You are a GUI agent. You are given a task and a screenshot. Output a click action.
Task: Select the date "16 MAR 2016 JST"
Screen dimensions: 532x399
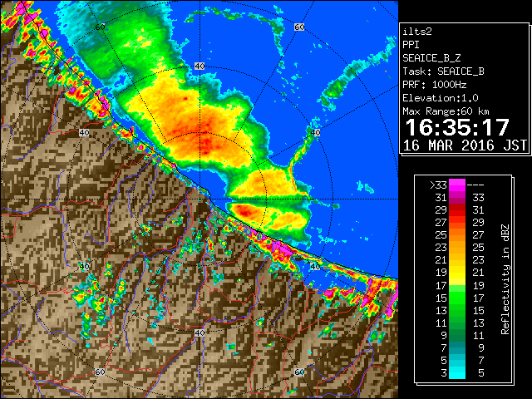[465, 145]
